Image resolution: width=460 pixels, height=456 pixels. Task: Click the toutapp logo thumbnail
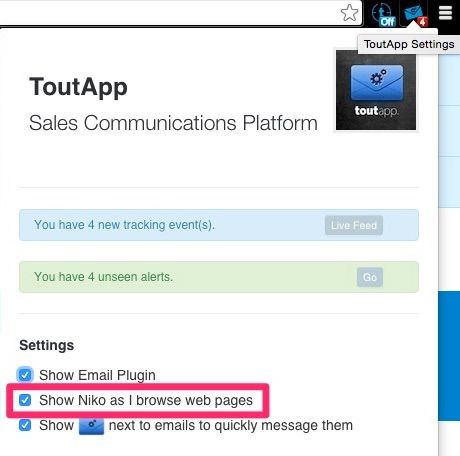click(x=376, y=90)
